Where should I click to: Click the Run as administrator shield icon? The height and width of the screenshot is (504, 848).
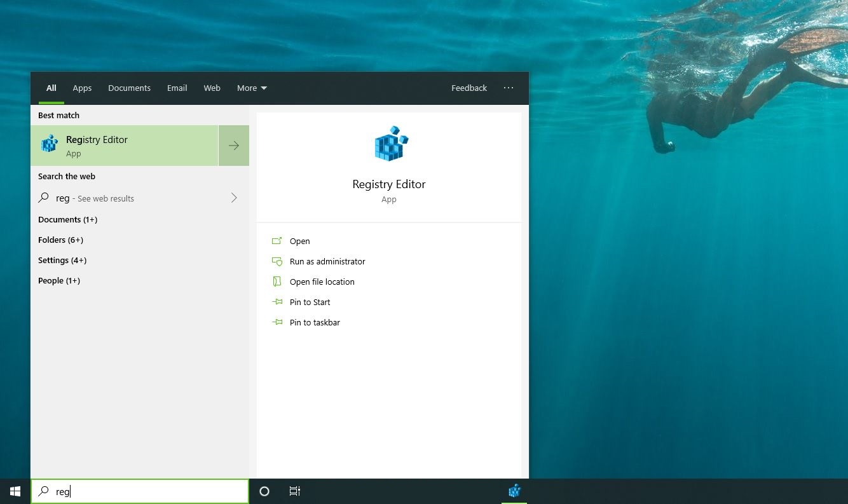pos(277,261)
